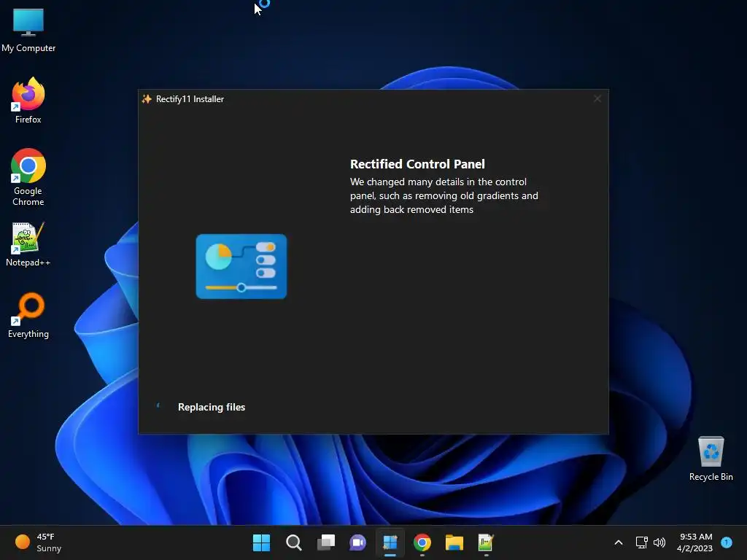The width and height of the screenshot is (747, 560).
Task: Open the volume tray icon
Action: [659, 542]
